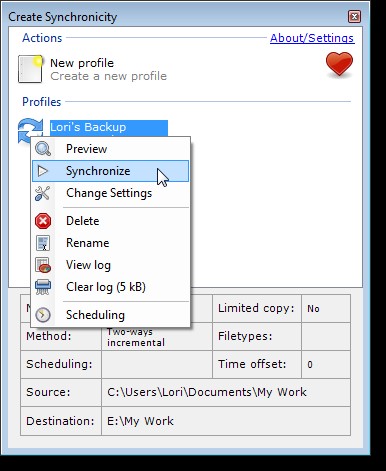Select Rename from the context menu
This screenshot has width=386, height=471.
coord(110,243)
